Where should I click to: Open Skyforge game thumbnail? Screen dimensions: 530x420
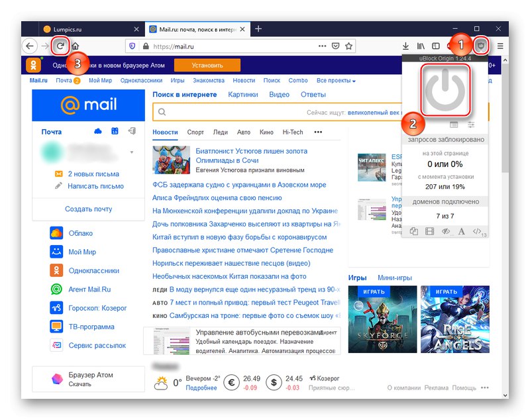382,319
